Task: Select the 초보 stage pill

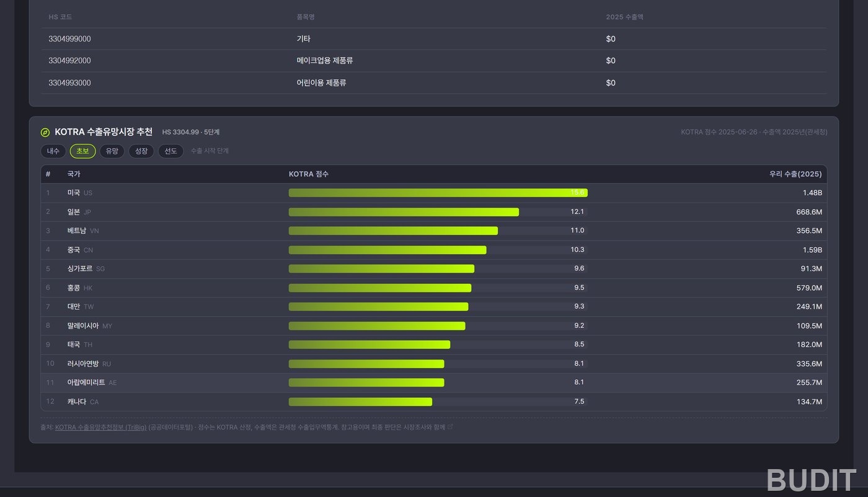Action: pyautogui.click(x=82, y=151)
